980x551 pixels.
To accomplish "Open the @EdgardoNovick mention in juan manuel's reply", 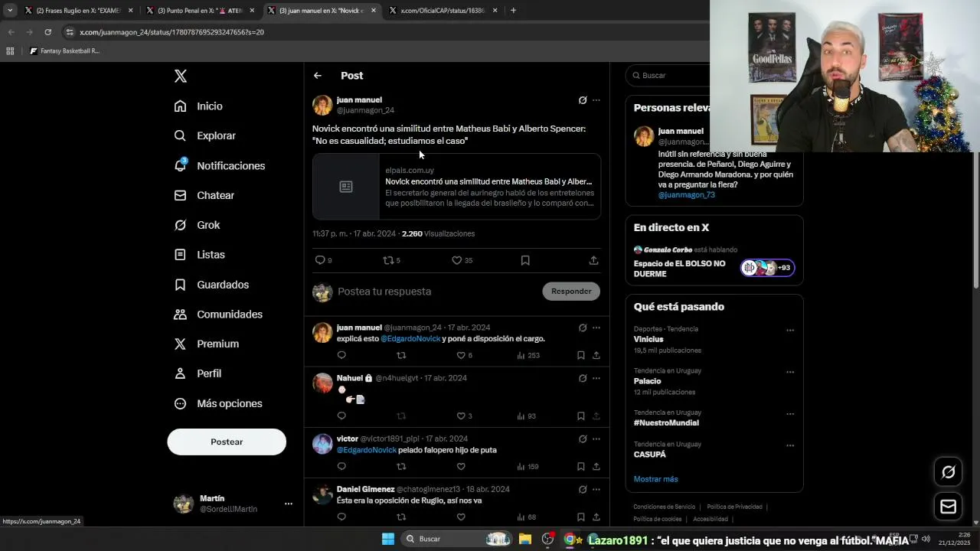I will point(410,339).
